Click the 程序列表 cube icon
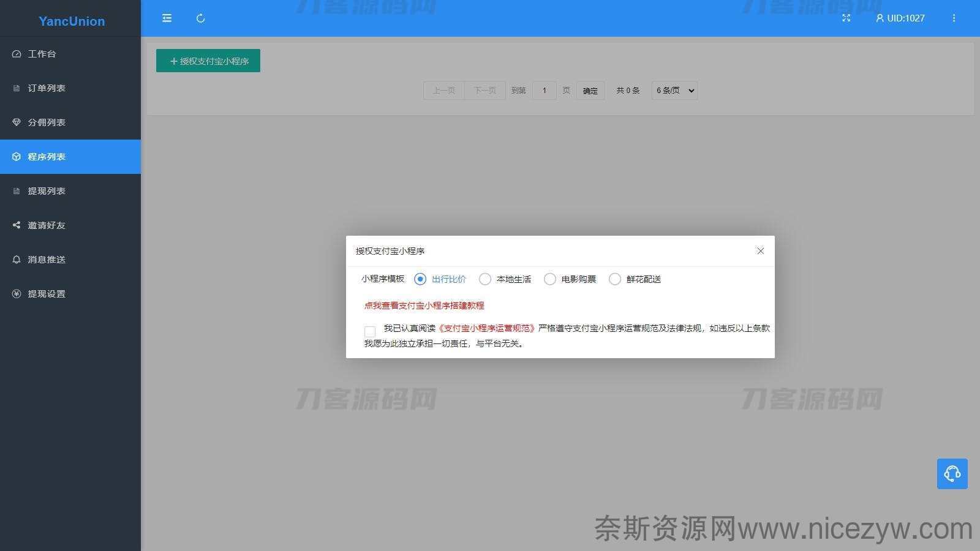Viewport: 980px width, 551px height. pyautogui.click(x=17, y=157)
